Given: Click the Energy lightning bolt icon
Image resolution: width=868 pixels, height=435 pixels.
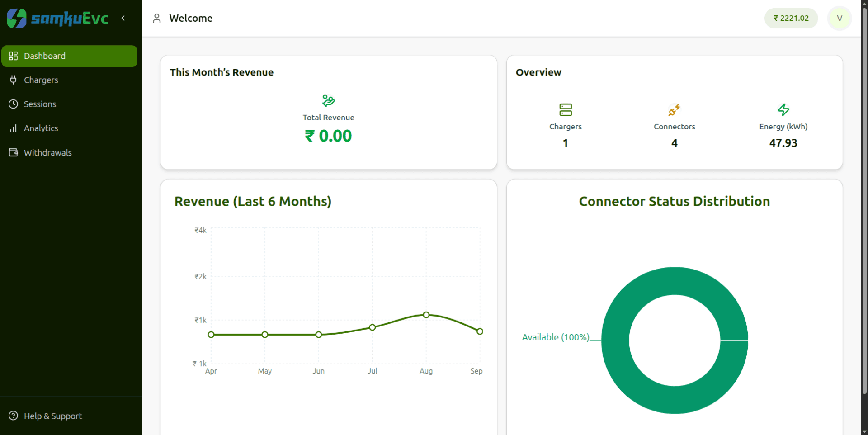Looking at the screenshot, I should tap(783, 110).
